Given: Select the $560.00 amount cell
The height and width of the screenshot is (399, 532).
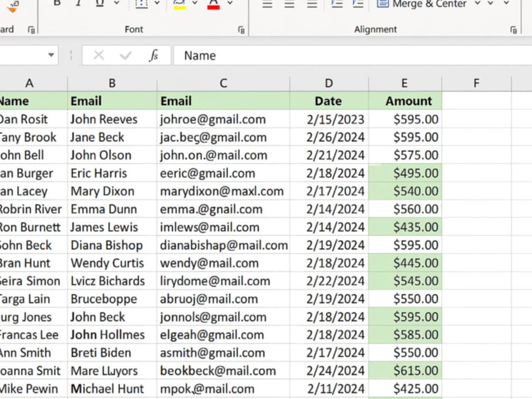Looking at the screenshot, I should click(x=405, y=209).
